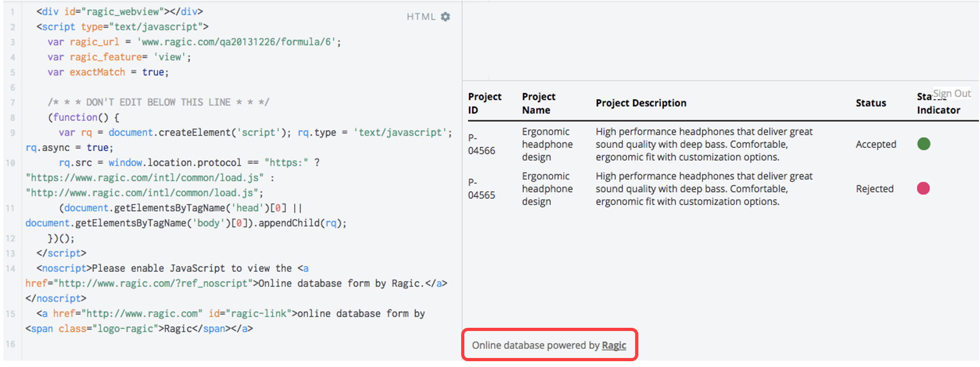This screenshot has height=367, width=980.
Task: Click the description of the Rejected project
Action: [704, 189]
